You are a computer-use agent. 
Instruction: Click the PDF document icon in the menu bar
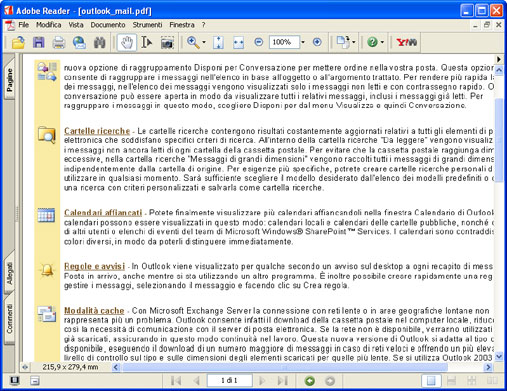(11, 25)
